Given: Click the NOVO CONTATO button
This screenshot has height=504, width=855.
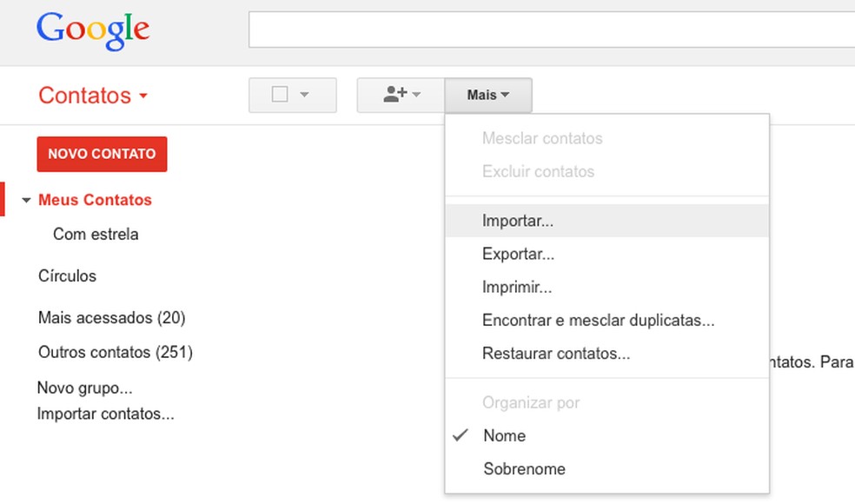Looking at the screenshot, I should click(102, 154).
